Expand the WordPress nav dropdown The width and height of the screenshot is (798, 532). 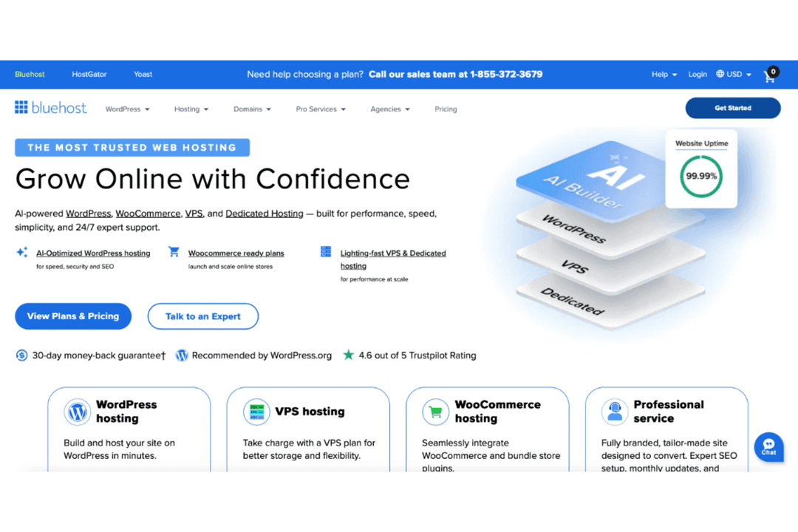pos(127,109)
